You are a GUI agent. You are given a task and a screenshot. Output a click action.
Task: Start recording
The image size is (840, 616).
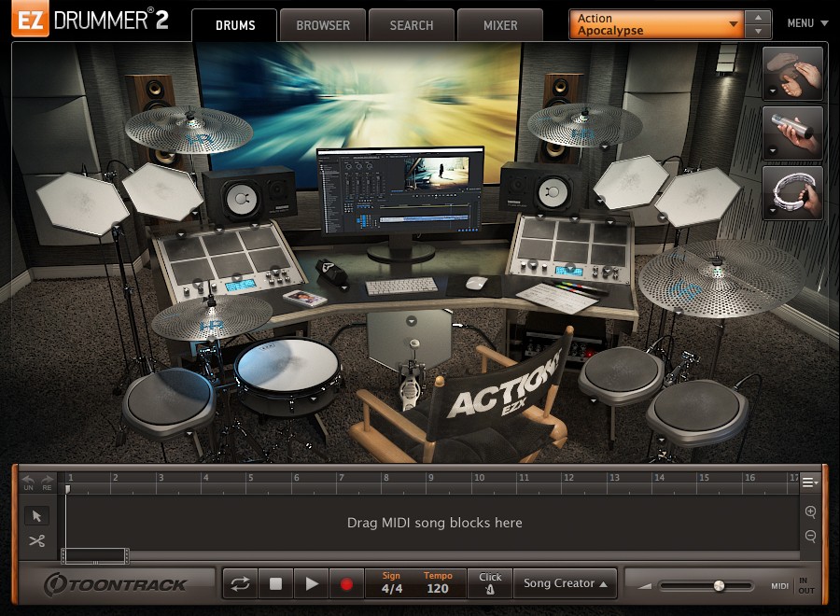(346, 583)
